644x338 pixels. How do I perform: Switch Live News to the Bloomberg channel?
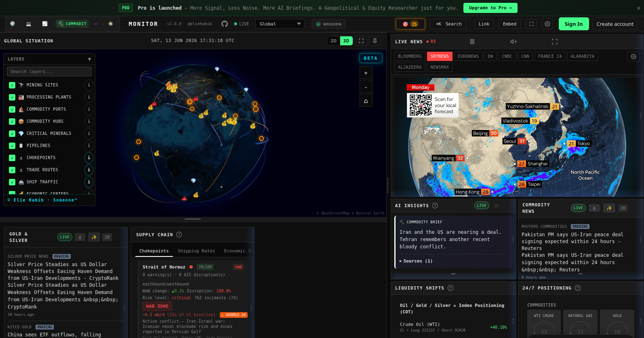point(410,56)
